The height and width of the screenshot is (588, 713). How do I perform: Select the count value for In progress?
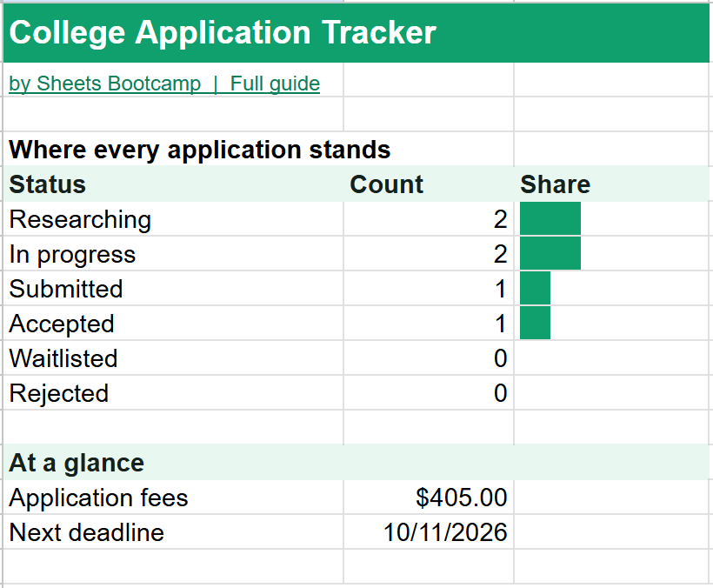coord(429,254)
